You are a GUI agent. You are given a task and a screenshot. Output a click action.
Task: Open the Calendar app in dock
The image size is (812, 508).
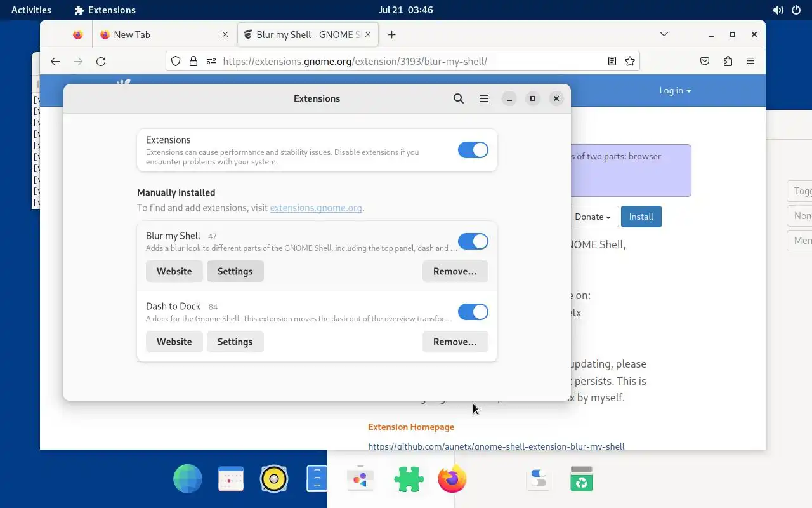[231, 479]
